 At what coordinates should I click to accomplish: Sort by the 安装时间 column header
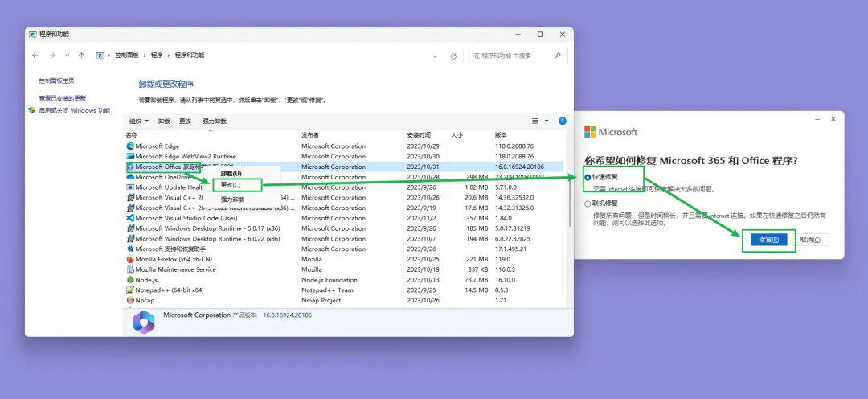419,134
